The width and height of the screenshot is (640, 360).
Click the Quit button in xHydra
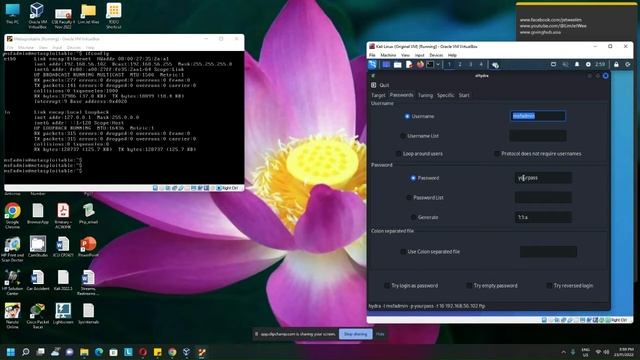click(x=380, y=85)
